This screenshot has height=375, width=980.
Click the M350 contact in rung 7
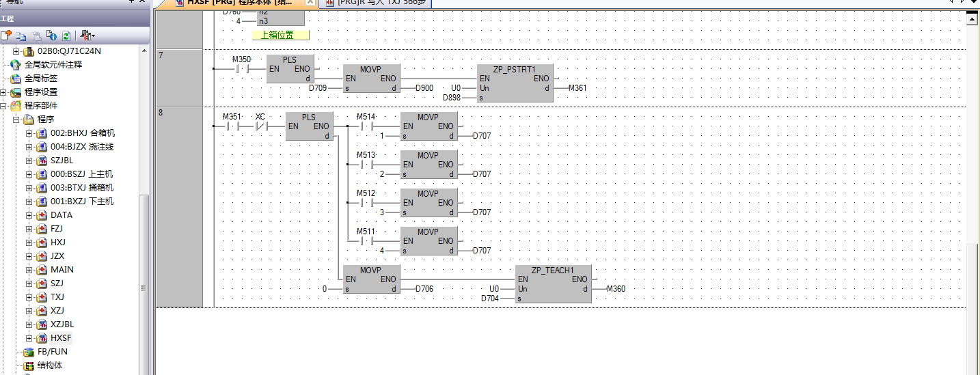pos(241,69)
